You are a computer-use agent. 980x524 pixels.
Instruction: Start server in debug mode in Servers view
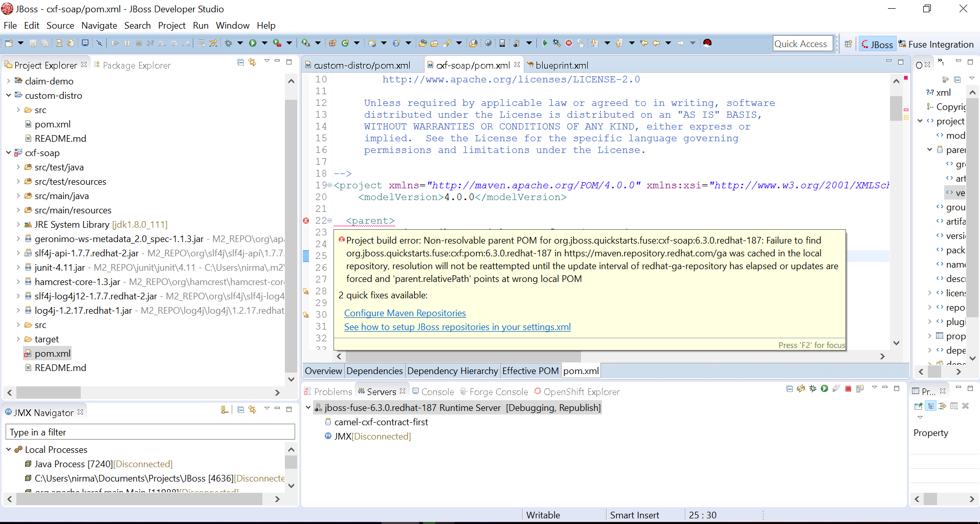click(813, 389)
